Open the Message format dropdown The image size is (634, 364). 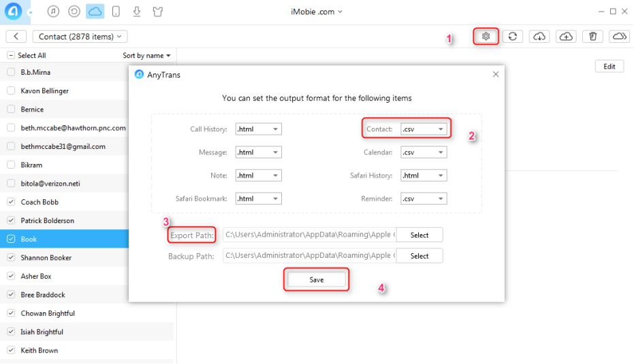pyautogui.click(x=258, y=152)
